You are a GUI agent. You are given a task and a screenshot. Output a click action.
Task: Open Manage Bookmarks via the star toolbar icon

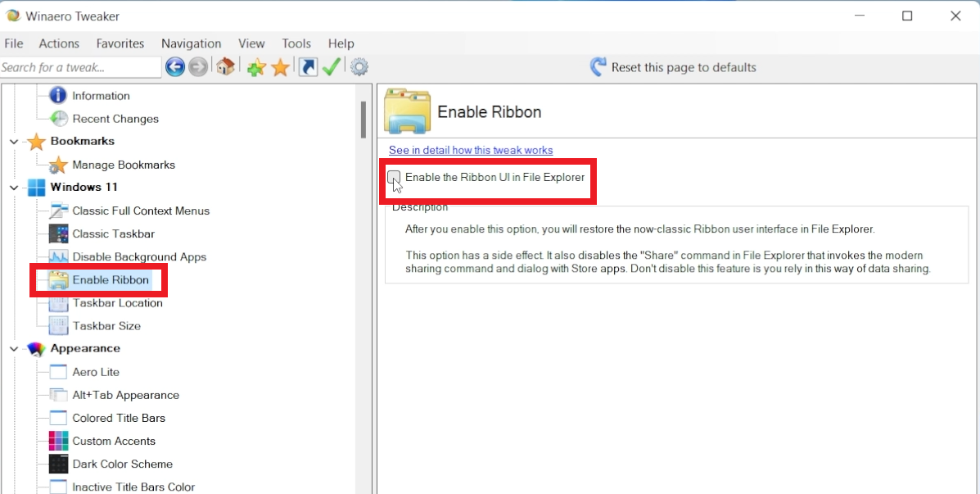280,66
